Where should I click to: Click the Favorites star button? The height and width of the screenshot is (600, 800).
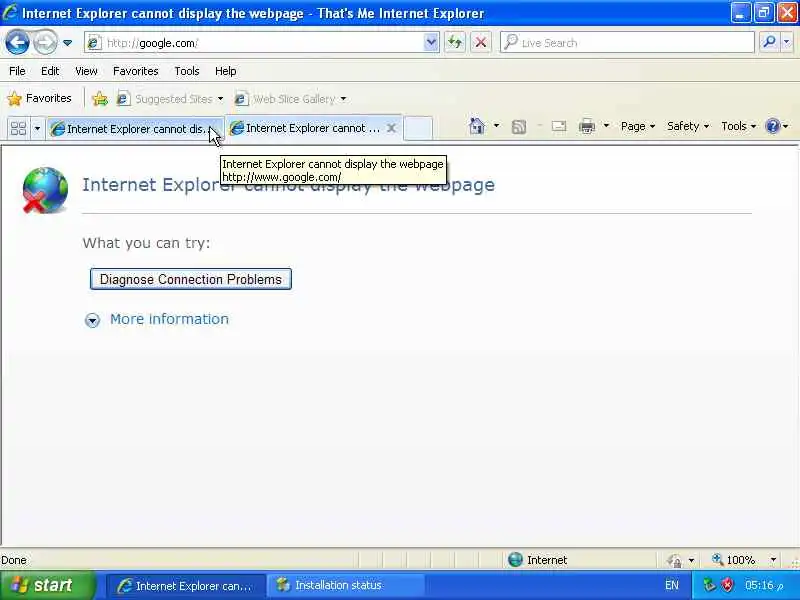click(x=39, y=98)
